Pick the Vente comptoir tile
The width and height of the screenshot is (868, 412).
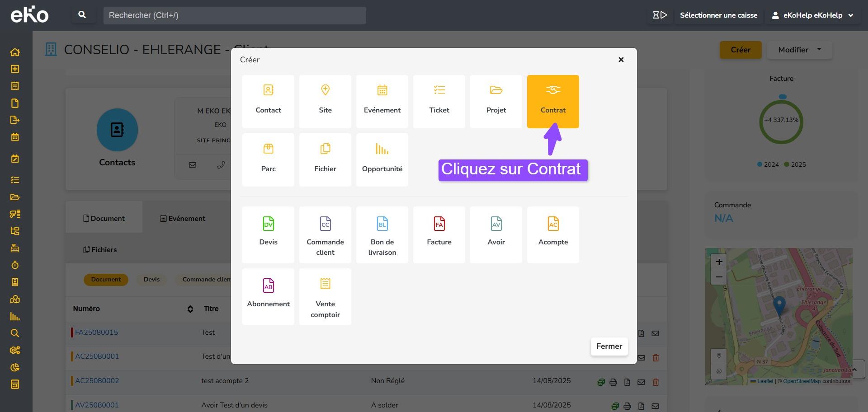(325, 296)
